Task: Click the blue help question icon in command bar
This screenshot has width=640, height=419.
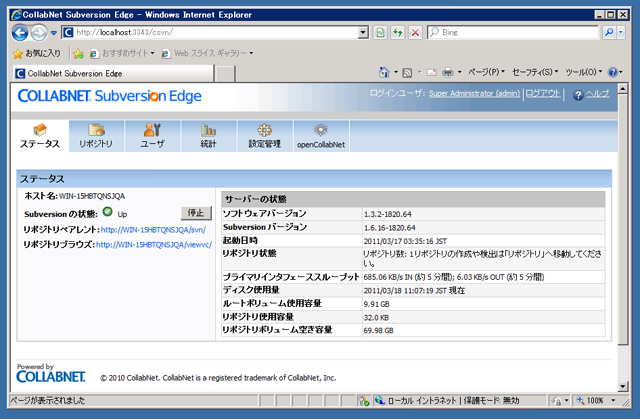Action: pyautogui.click(x=613, y=72)
